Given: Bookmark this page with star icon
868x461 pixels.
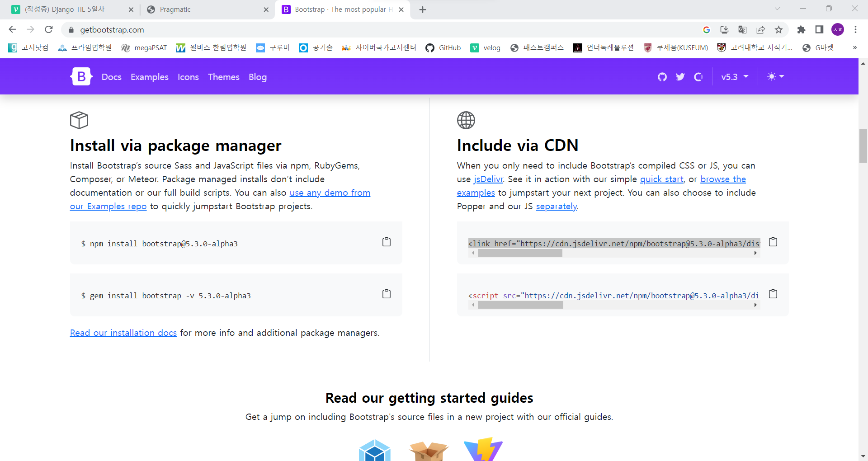Looking at the screenshot, I should tap(778, 29).
